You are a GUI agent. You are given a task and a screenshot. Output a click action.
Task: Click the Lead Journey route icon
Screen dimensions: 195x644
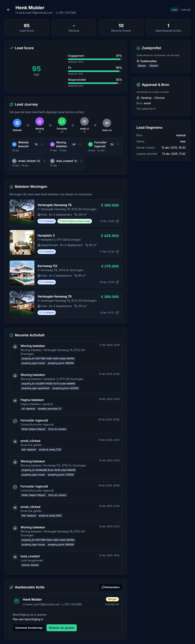point(11,104)
